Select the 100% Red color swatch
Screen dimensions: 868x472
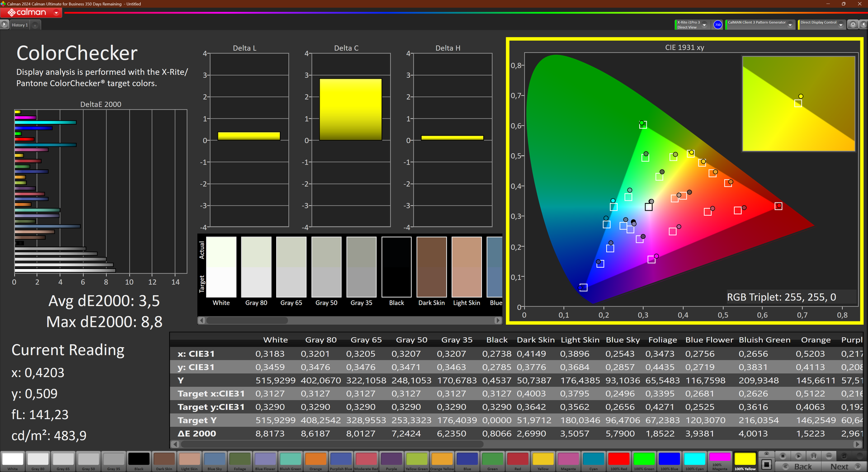point(618,459)
